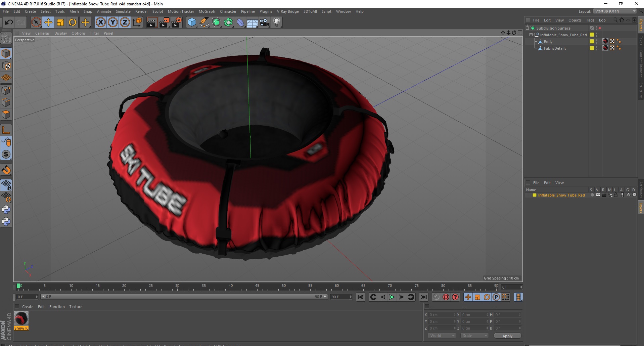The height and width of the screenshot is (346, 644).
Task: Click the X position input field
Action: tap(442, 315)
